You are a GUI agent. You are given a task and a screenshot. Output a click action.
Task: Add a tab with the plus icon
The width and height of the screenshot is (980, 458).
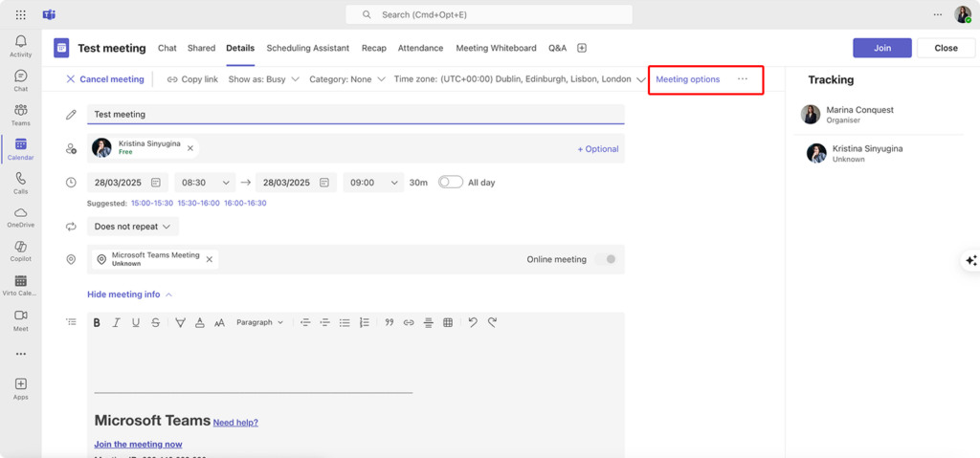(x=582, y=49)
